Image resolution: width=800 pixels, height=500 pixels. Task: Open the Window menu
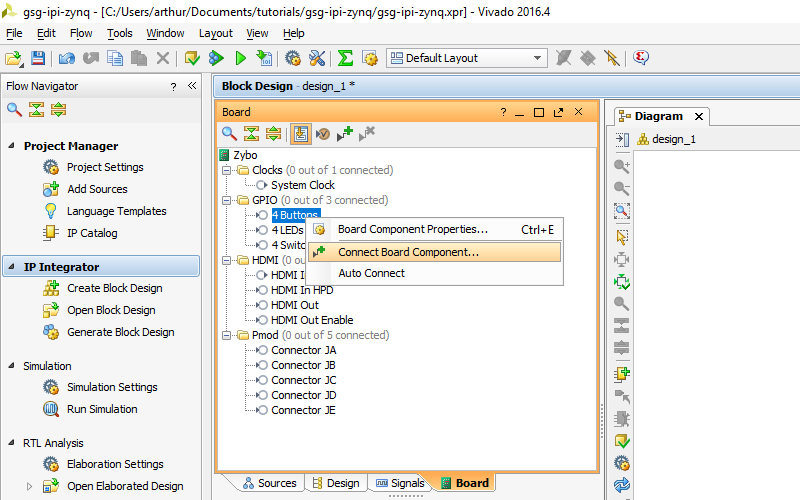tap(165, 33)
